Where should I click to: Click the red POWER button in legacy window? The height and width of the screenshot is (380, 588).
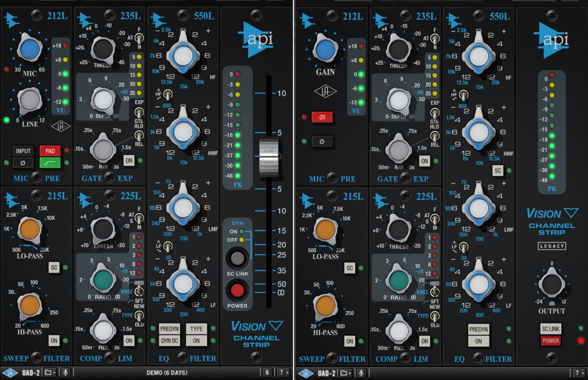551,340
